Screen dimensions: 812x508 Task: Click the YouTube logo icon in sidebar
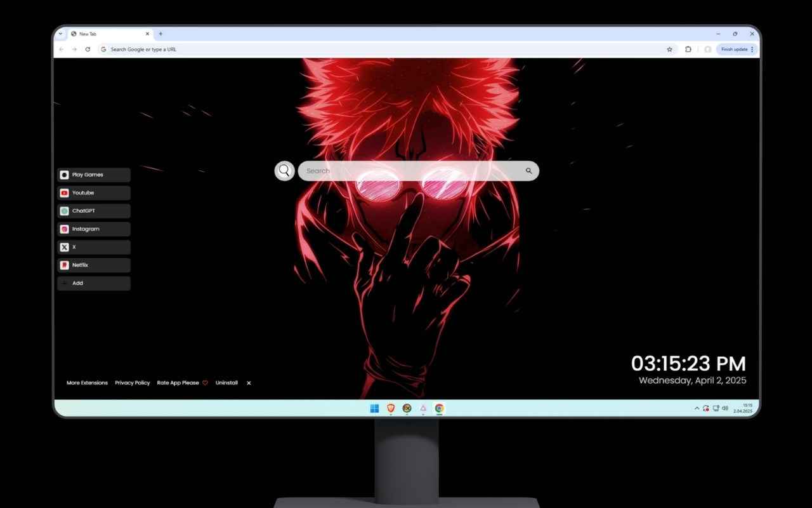point(64,193)
